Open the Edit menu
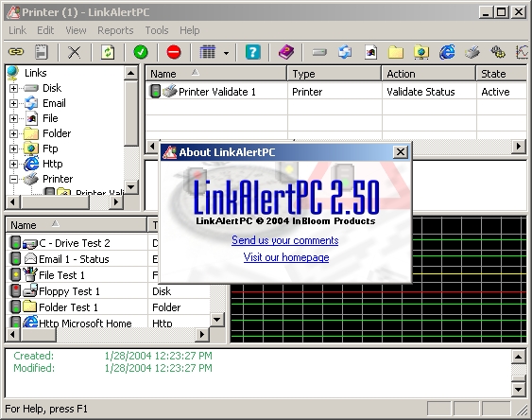The height and width of the screenshot is (420, 532). point(45,30)
